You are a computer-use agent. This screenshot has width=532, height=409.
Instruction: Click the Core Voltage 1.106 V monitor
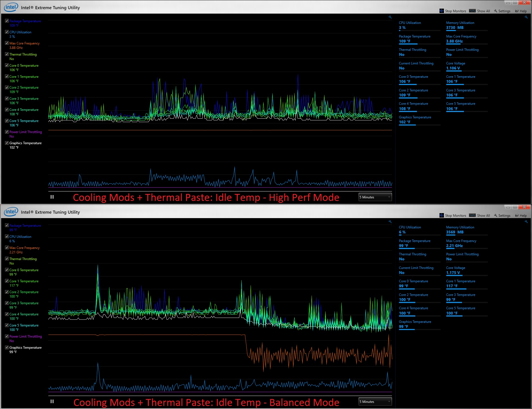pos(467,66)
